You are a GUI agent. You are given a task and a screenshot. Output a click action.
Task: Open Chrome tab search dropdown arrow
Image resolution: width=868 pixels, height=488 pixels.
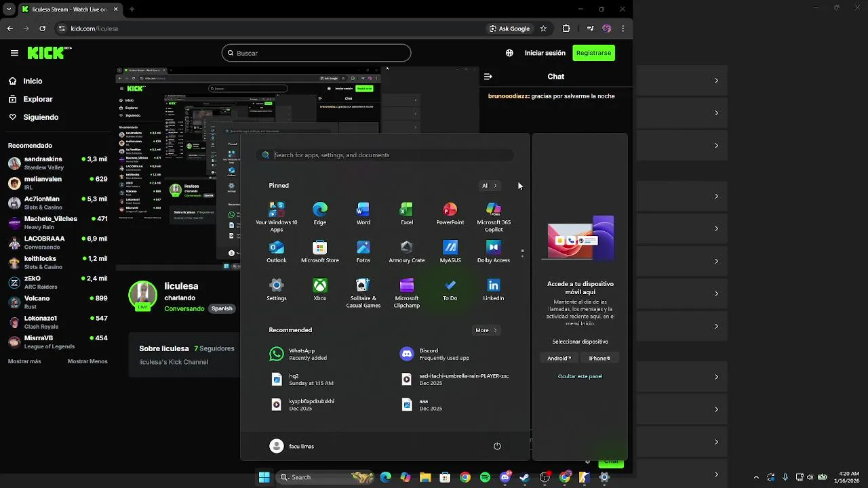click(x=9, y=9)
